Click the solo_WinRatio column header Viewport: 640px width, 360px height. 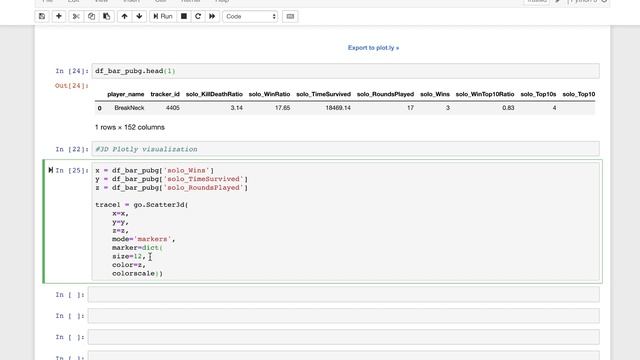click(x=269, y=94)
